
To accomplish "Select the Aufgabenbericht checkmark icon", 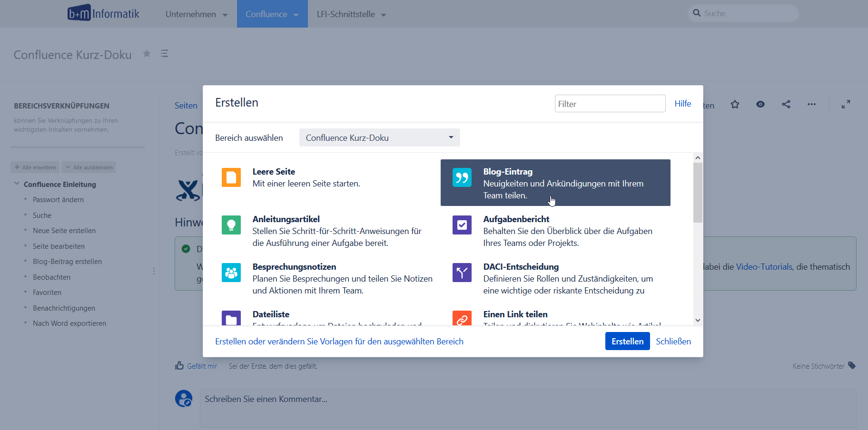I will click(x=462, y=225).
